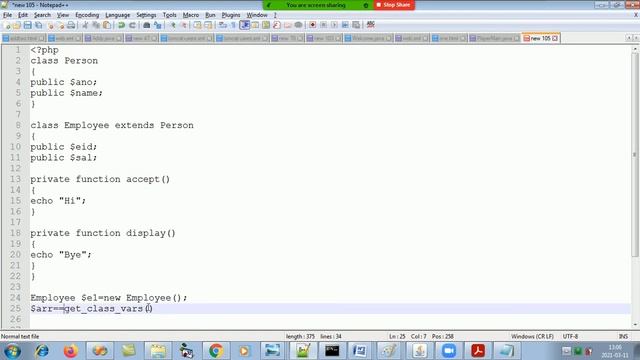Open the Plugins menu
This screenshot has width=640, height=360.
pos(231,15)
